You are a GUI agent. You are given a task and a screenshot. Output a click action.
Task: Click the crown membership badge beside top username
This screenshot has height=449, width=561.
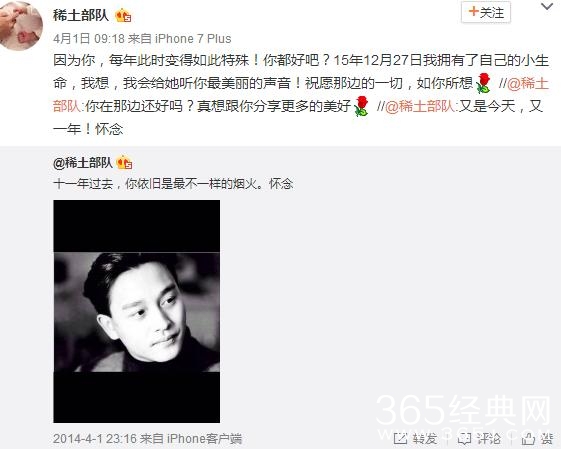click(123, 16)
